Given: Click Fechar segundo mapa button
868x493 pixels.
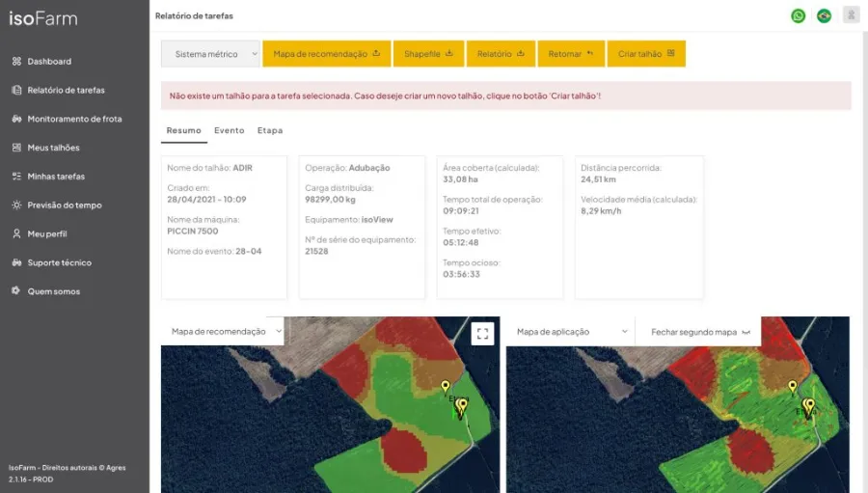Looking at the screenshot, I should click(x=698, y=331).
